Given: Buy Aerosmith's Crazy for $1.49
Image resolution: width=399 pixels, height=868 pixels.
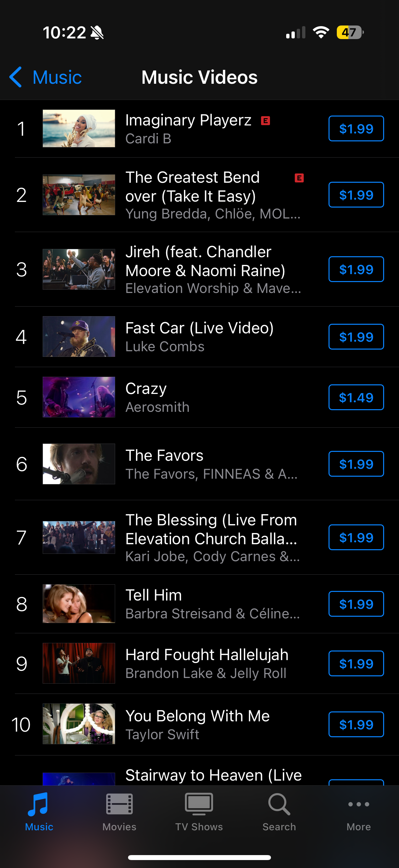Looking at the screenshot, I should 356,398.
